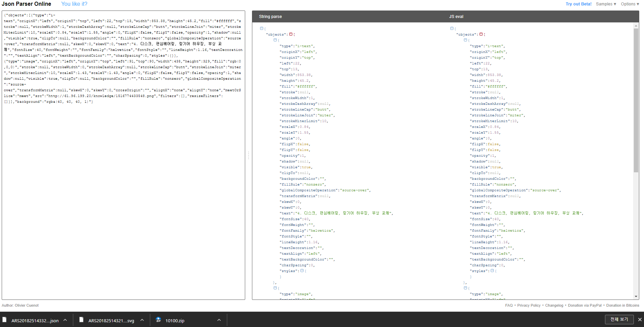This screenshot has width=644, height=327.
Task: Select the String parse panel header
Action: (x=270, y=17)
